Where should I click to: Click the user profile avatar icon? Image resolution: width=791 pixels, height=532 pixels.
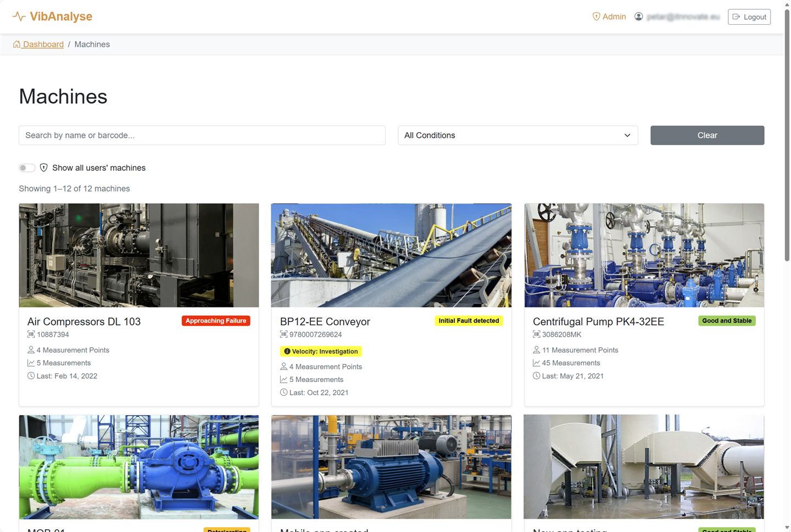tap(638, 16)
